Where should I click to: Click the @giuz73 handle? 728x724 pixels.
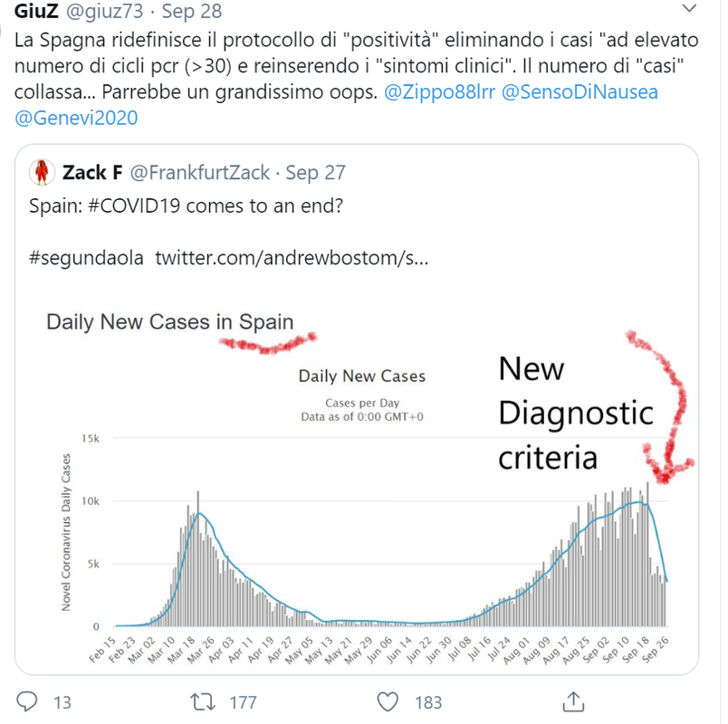104,11
